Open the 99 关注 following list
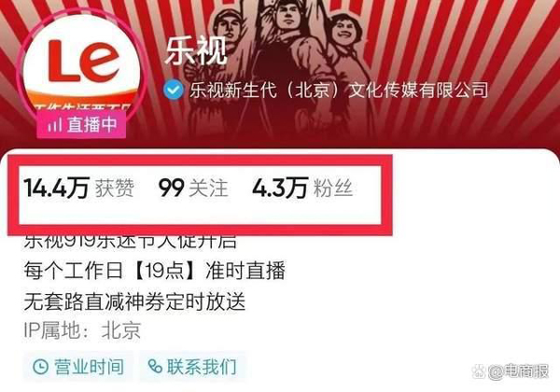 [x=193, y=189]
